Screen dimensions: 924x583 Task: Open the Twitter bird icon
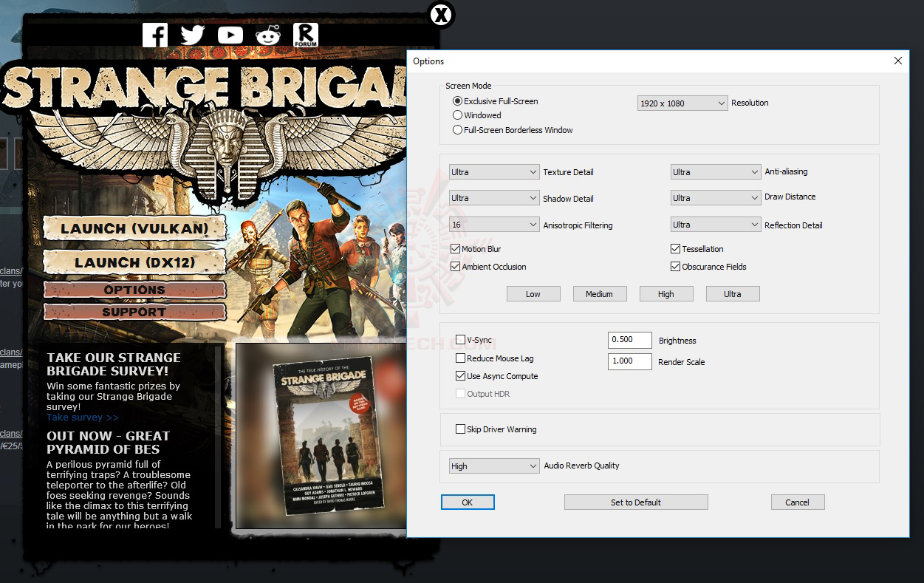193,35
